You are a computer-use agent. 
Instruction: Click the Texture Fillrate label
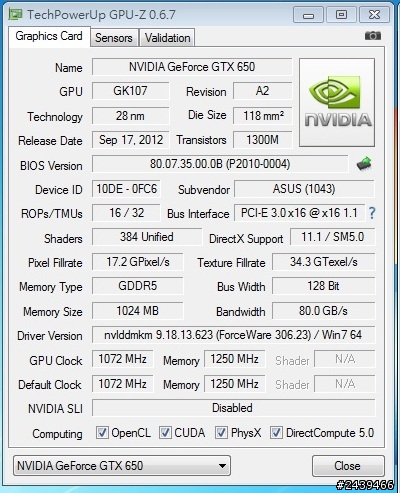(231, 263)
